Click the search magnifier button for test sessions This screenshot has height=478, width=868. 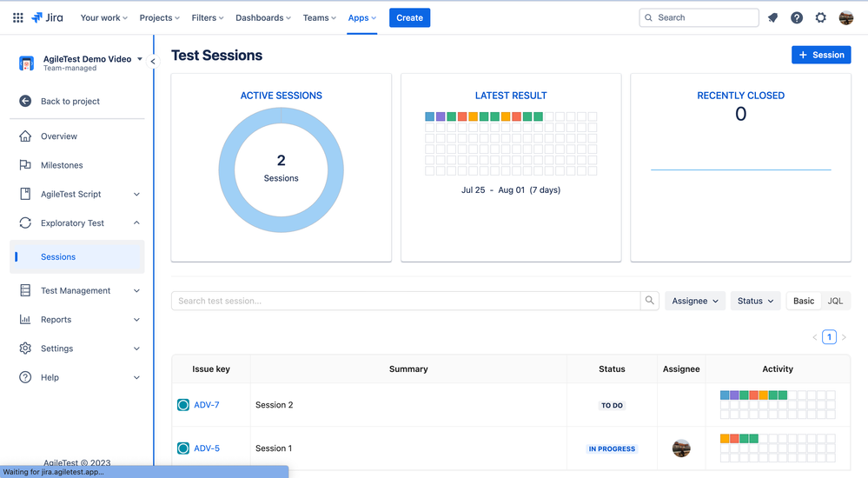tap(649, 300)
